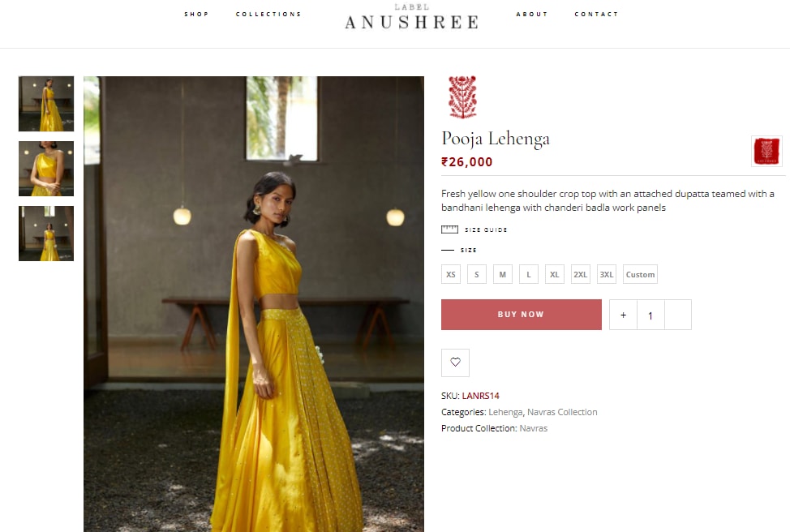Click the empty quantity box right of the number
Image resolution: width=790 pixels, height=532 pixels.
[677, 315]
